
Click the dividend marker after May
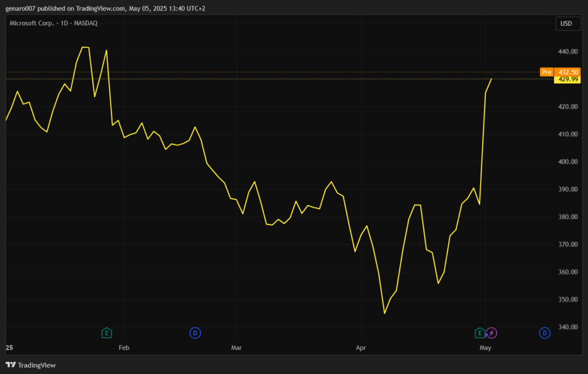(x=545, y=333)
